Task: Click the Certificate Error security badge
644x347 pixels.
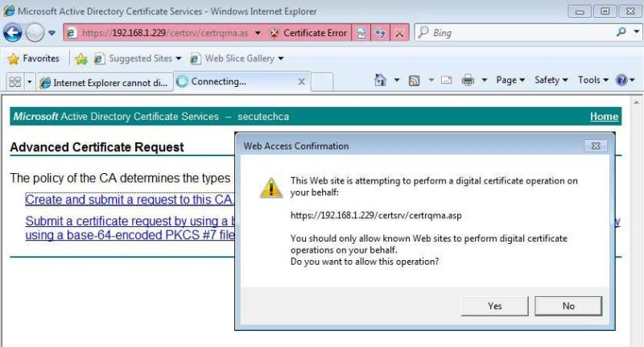Action: (x=308, y=33)
